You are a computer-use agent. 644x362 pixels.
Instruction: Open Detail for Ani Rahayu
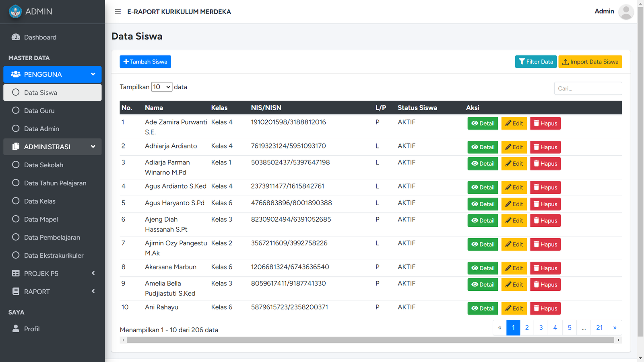click(483, 309)
